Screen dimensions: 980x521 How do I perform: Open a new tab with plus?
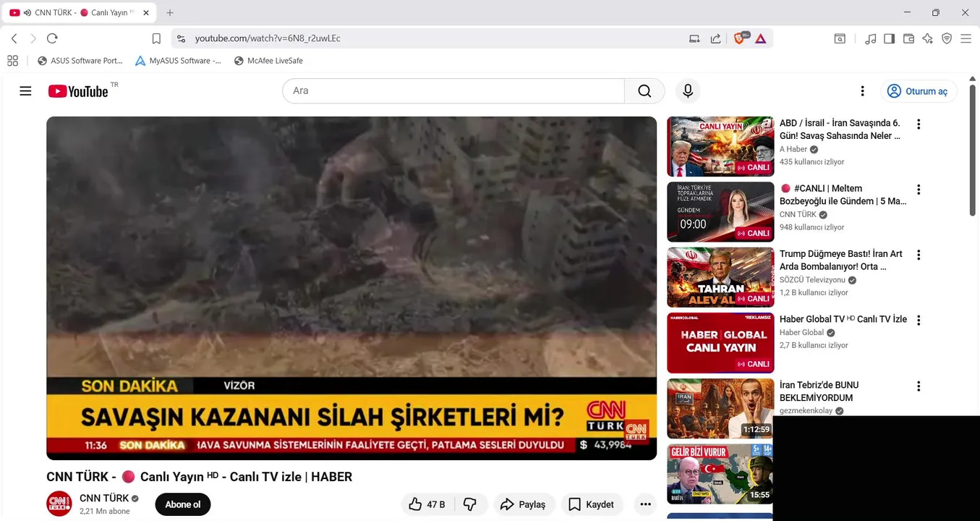(x=170, y=13)
